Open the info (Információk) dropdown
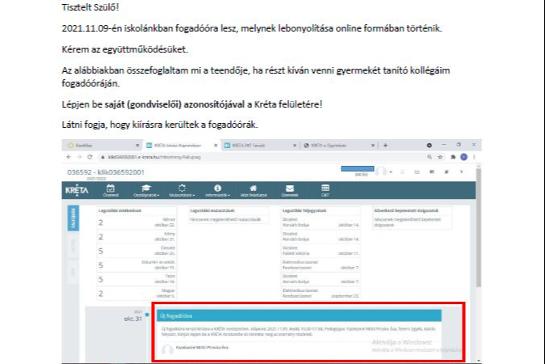The image size is (545, 364). point(218,191)
